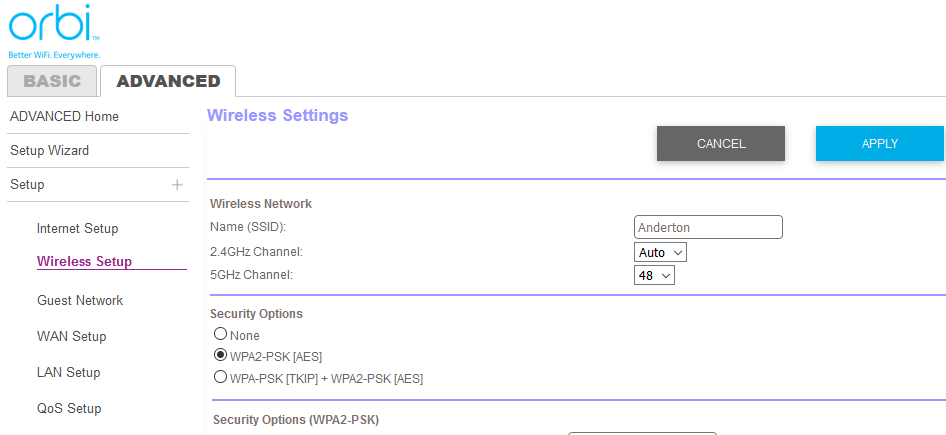Viewport: 946px width, 435px height.
Task: Go to Guest Network settings
Action: coord(80,301)
